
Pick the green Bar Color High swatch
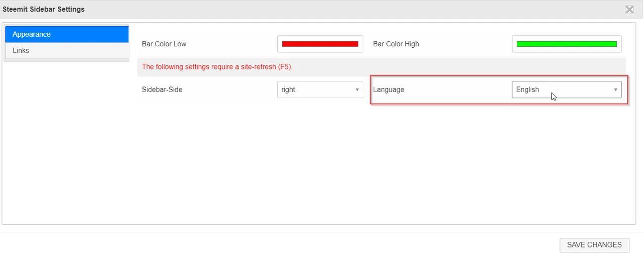[567, 44]
